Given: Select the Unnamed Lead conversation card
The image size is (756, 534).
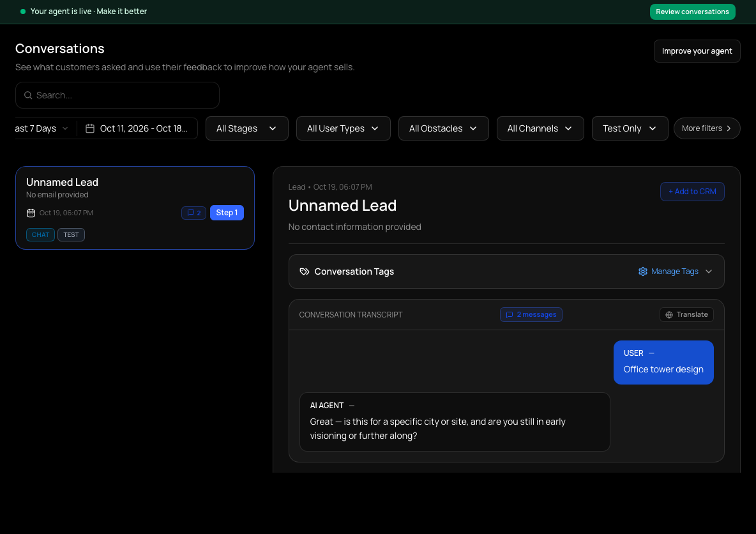Looking at the screenshot, I should click(135, 208).
